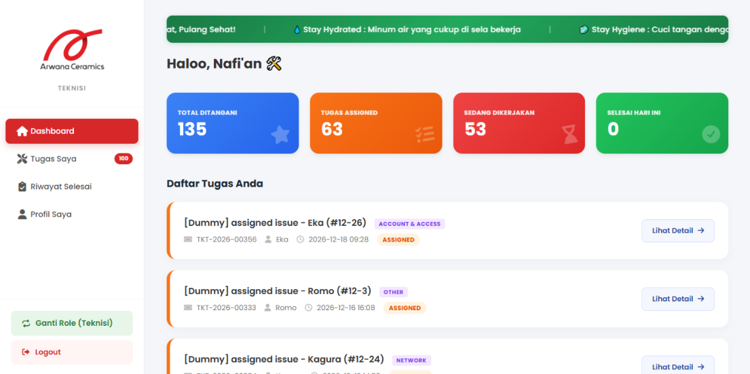Click the date 2026-12-16 16:08
The width and height of the screenshot is (750, 374).
point(346,308)
